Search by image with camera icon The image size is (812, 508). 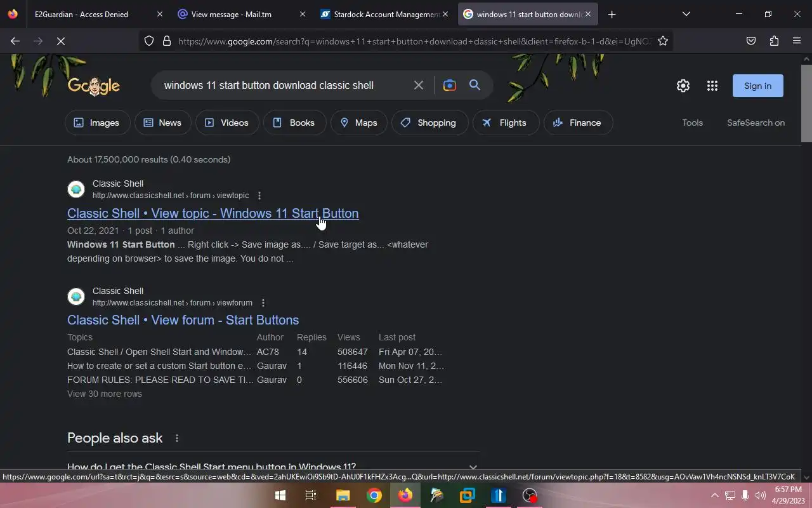pyautogui.click(x=449, y=85)
